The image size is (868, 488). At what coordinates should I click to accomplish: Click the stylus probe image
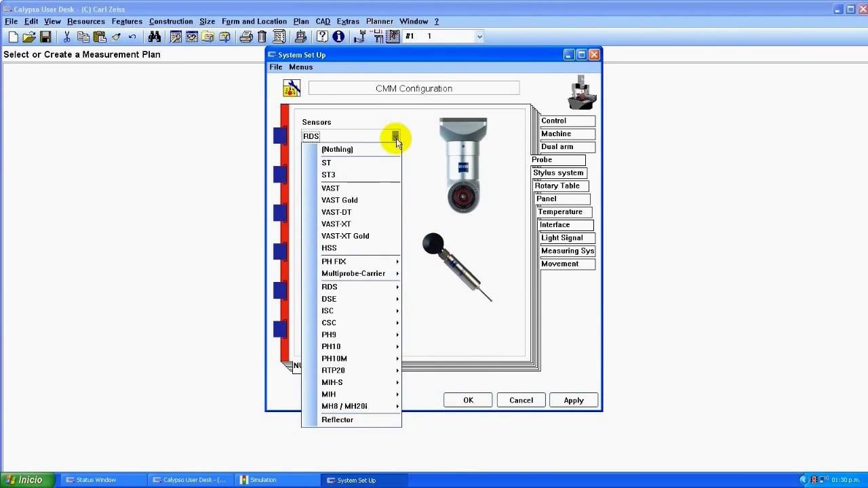point(456,266)
